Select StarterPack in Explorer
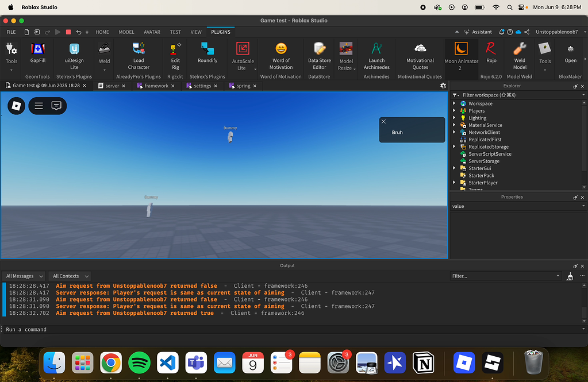The width and height of the screenshot is (588, 382). pos(481,175)
